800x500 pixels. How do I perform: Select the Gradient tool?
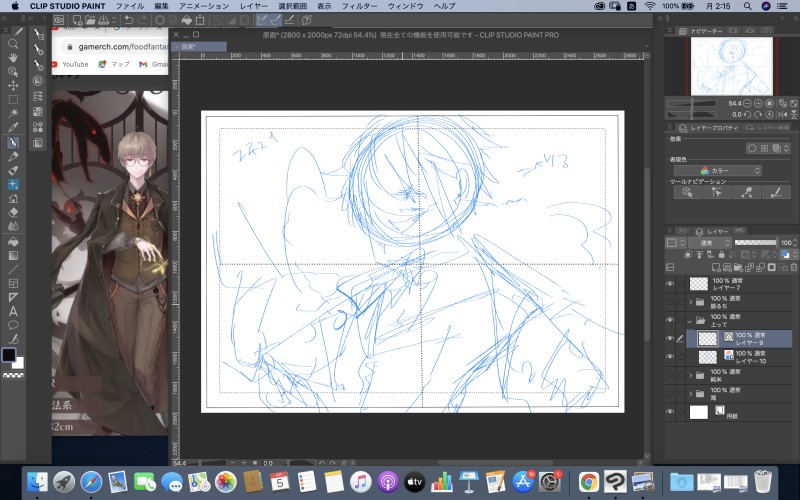(13, 255)
